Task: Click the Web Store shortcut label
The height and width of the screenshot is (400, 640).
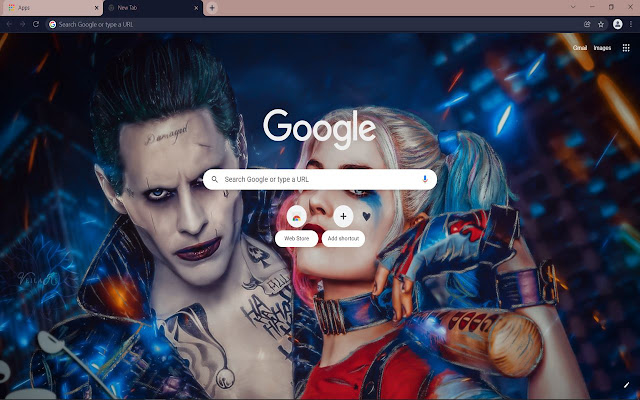Action: [x=296, y=238]
